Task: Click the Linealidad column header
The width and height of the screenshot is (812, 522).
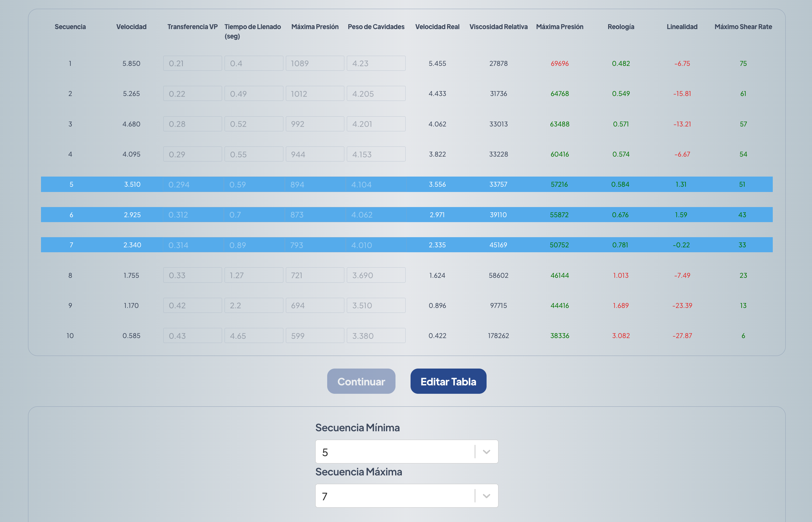Action: click(682, 27)
